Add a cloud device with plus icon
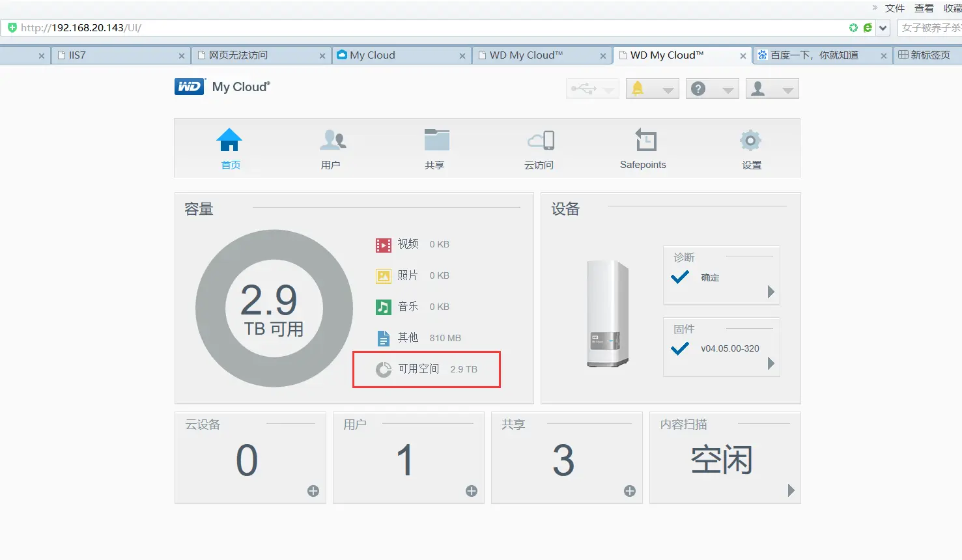962x560 pixels. [x=313, y=491]
